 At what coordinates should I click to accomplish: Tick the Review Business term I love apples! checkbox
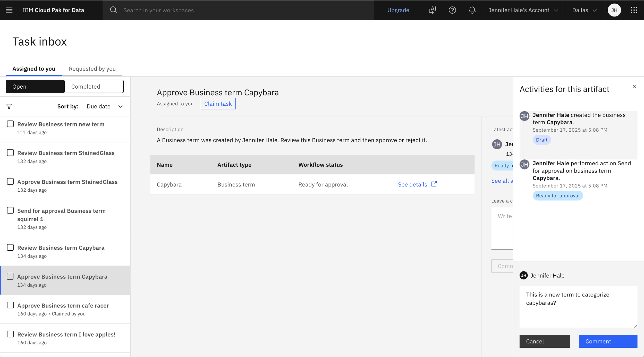pos(10,334)
